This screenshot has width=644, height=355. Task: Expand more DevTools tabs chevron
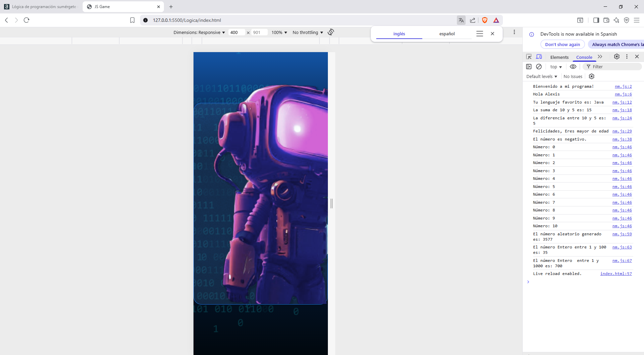tap(600, 57)
